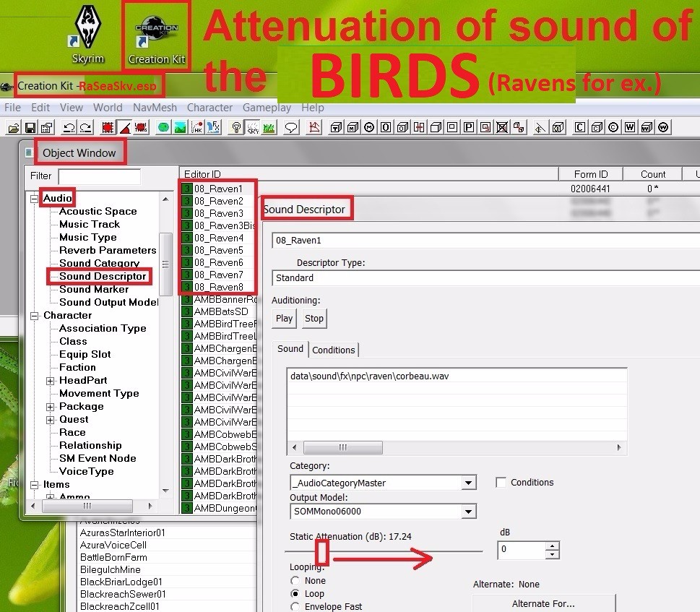Image resolution: width=700 pixels, height=612 pixels.
Task: Click the Redo arrow in toolbar
Action: 85,128
